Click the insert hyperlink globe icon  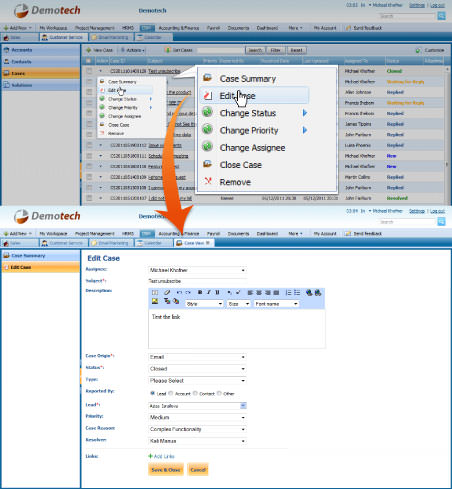click(x=309, y=293)
